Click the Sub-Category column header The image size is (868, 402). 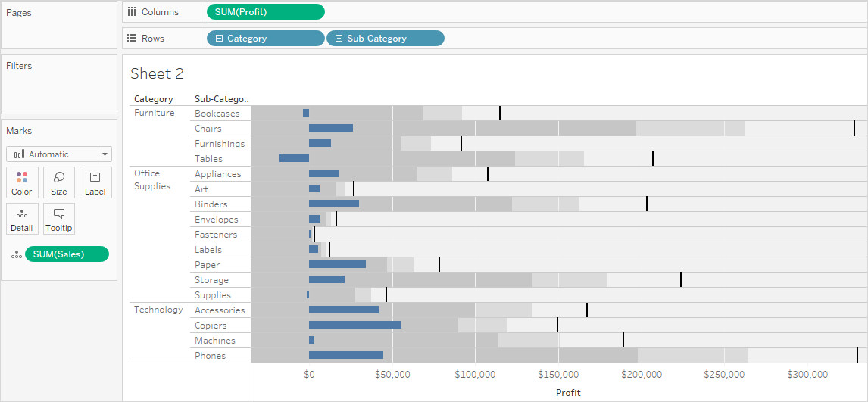click(221, 99)
